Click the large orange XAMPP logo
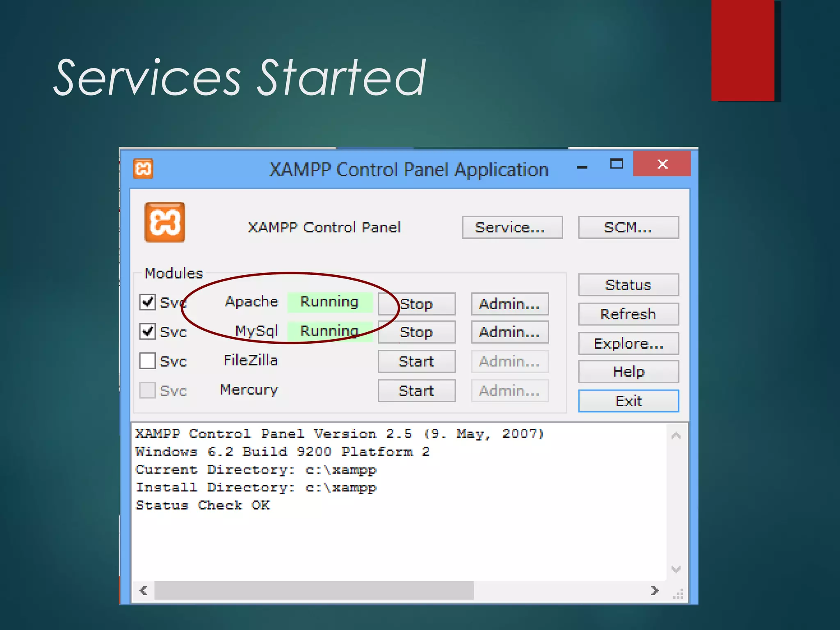The image size is (840, 630). click(x=165, y=222)
